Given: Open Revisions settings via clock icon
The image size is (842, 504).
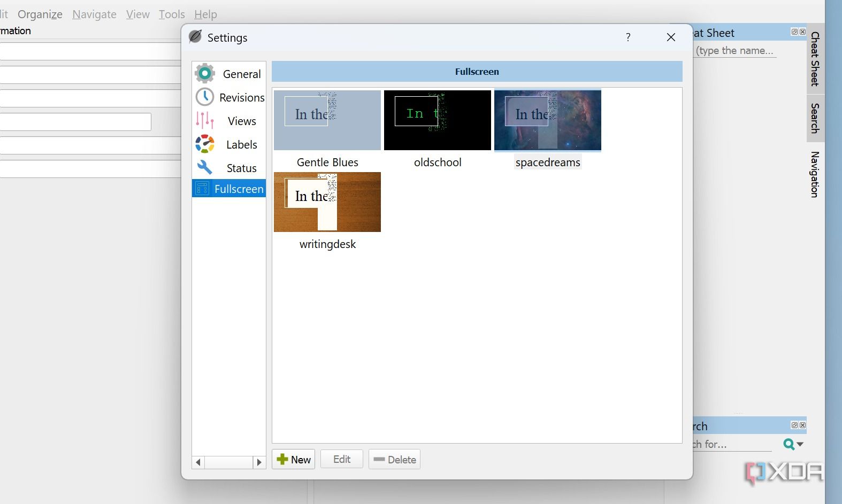Looking at the screenshot, I should 205,97.
